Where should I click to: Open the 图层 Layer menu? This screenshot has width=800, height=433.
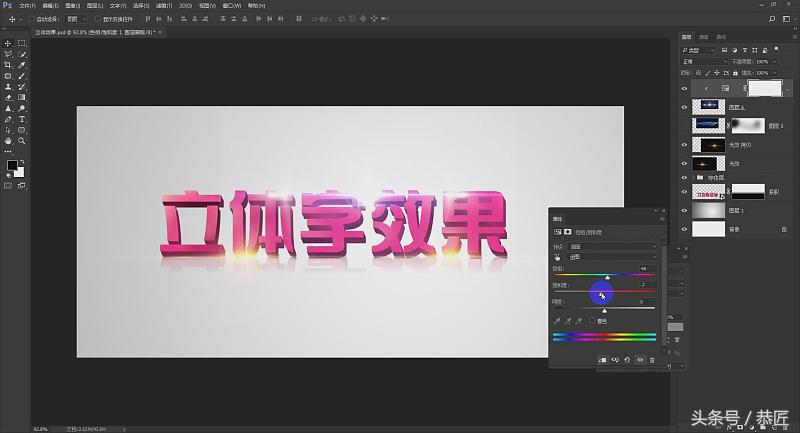pos(95,6)
